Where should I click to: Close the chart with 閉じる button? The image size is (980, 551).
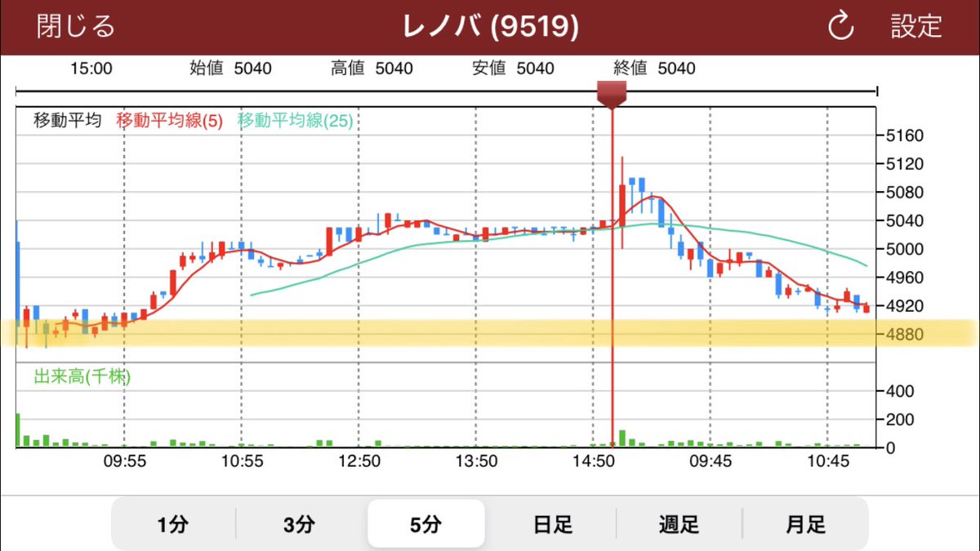tap(76, 26)
